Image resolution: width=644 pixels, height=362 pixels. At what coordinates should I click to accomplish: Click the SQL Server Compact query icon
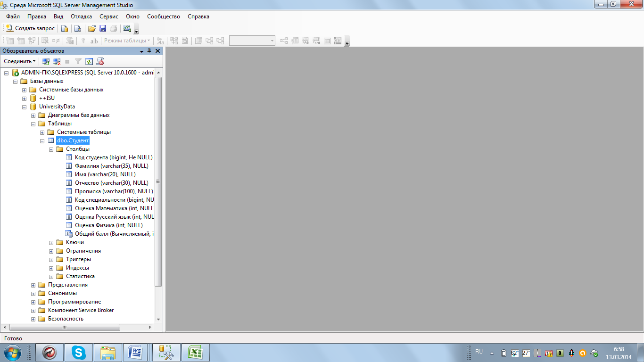78,28
